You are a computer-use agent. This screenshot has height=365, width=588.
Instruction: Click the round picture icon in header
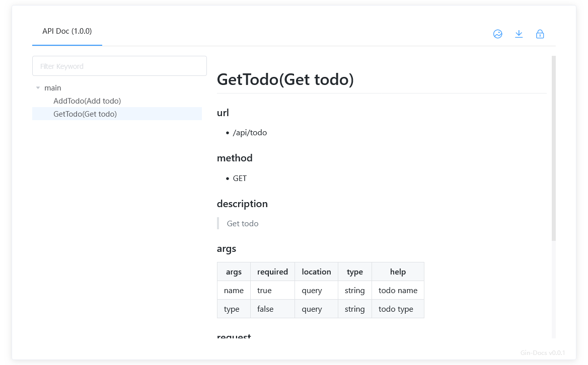(x=497, y=34)
